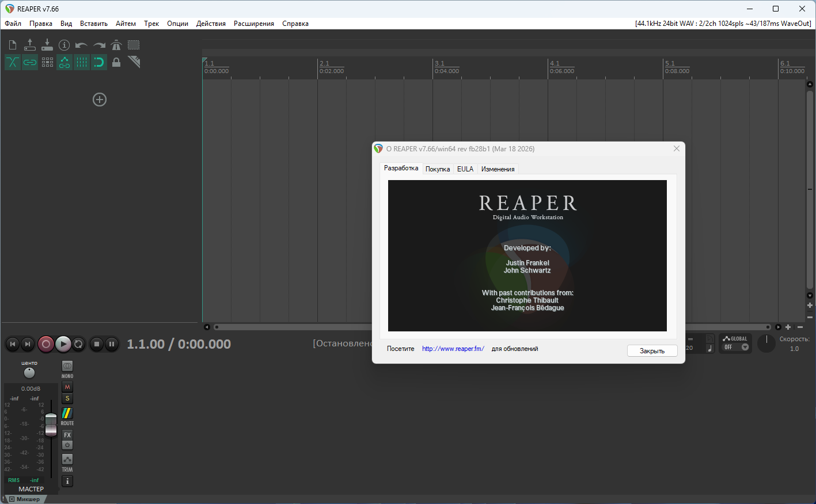Screen dimensions: 816x504
Task: Click the Undo arrow in the toolbar
Action: pyautogui.click(x=81, y=45)
